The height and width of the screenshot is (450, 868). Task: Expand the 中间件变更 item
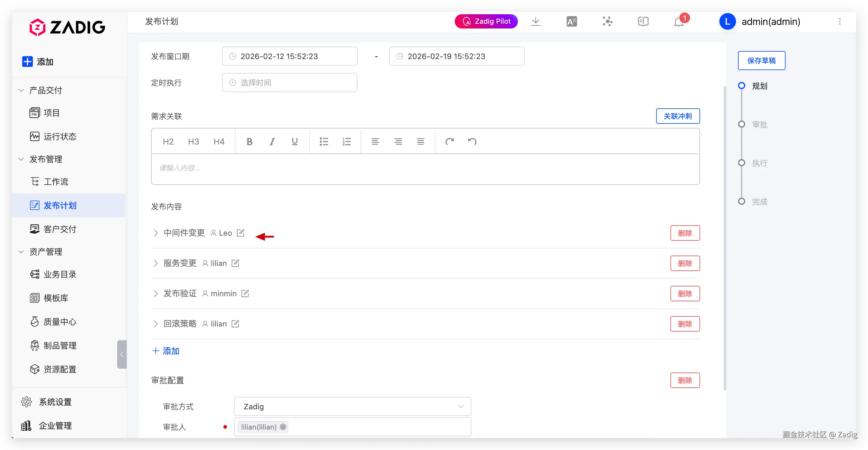pos(155,233)
